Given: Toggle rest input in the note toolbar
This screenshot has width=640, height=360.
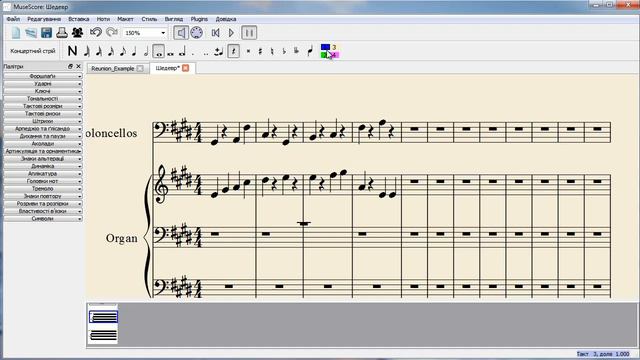Looking at the screenshot, I should coord(233,51).
